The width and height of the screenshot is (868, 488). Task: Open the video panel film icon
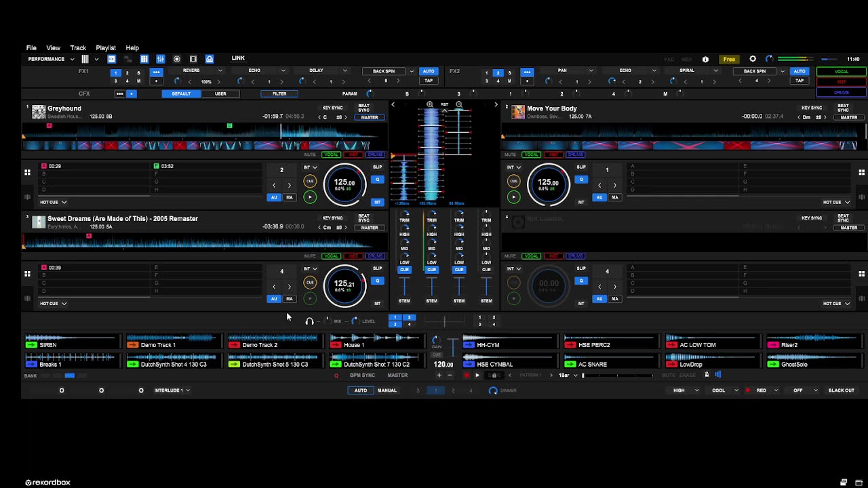193,59
